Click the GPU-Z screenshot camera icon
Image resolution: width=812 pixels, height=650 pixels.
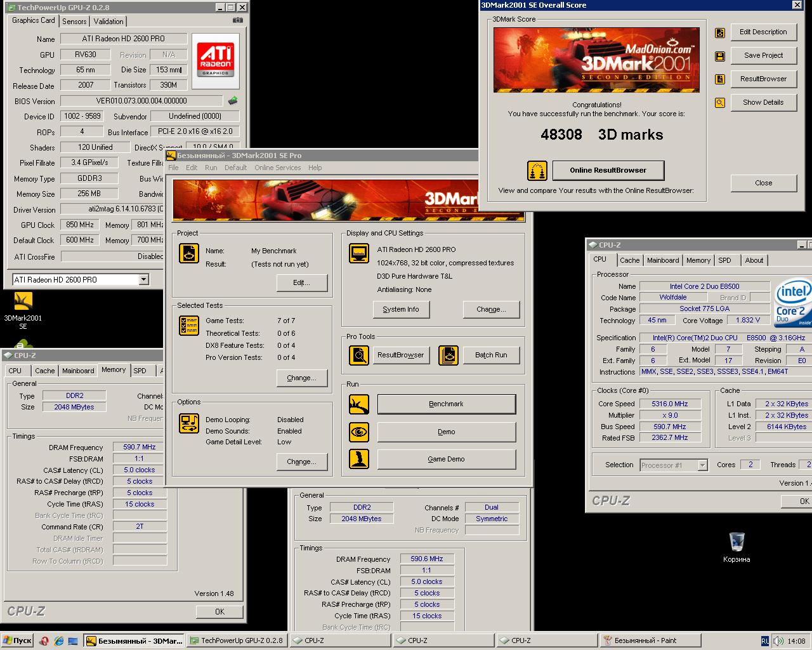click(x=237, y=20)
